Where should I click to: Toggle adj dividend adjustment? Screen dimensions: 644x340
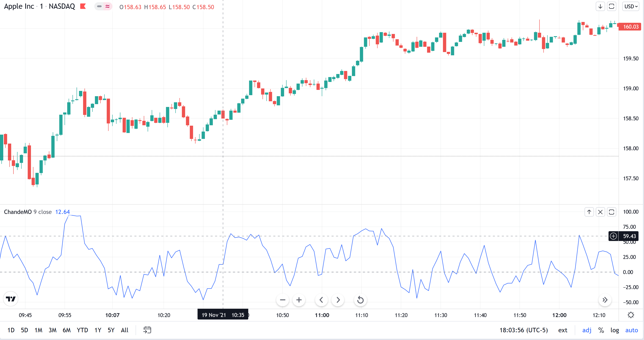coord(587,330)
